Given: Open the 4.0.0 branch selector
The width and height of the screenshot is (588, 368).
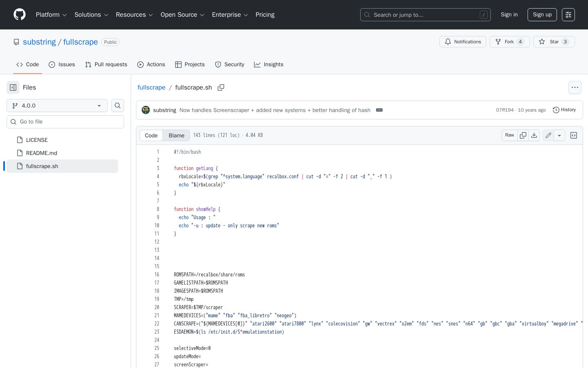Looking at the screenshot, I should [57, 105].
